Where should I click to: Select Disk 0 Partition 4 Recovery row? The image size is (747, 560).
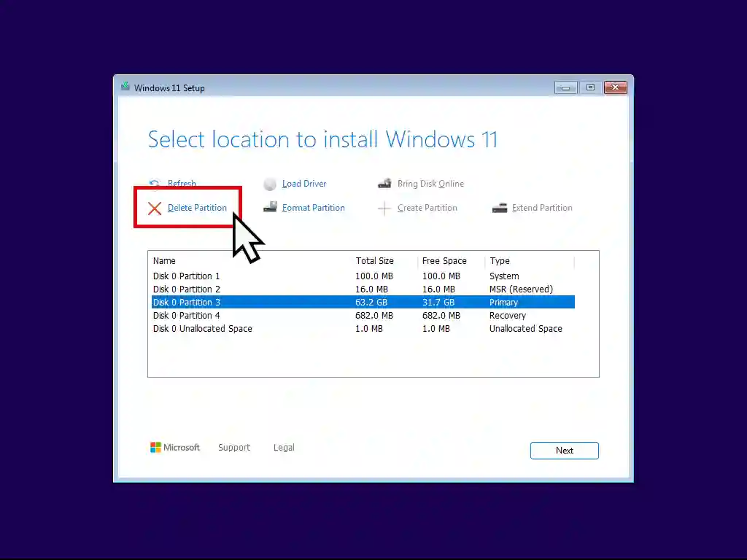point(186,316)
